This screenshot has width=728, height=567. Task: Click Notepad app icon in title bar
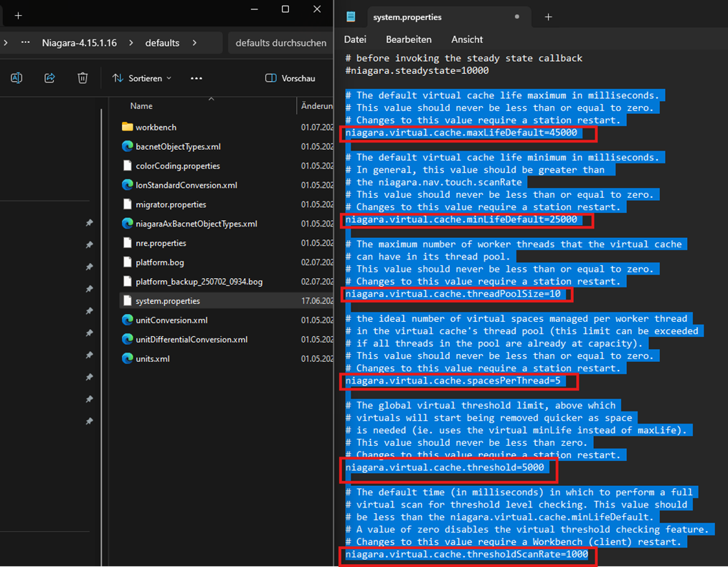(x=351, y=16)
